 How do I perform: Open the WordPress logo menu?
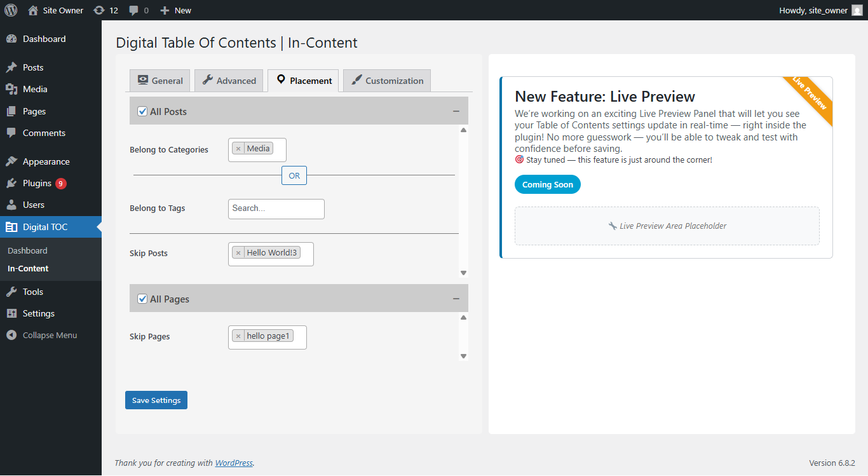[x=11, y=10]
